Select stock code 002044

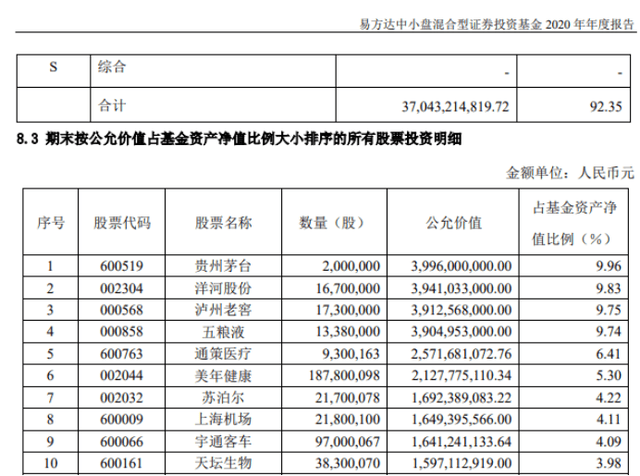tap(122, 375)
